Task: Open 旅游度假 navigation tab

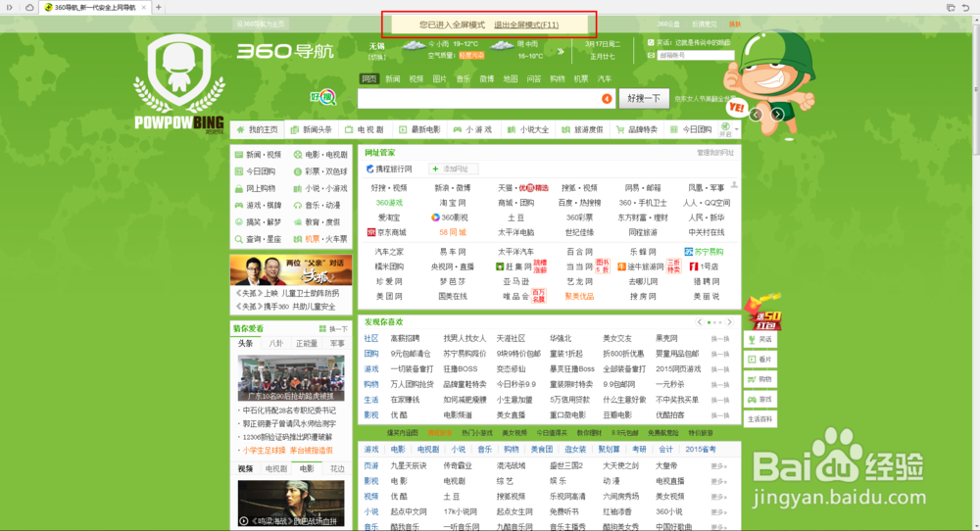Action: tap(582, 130)
